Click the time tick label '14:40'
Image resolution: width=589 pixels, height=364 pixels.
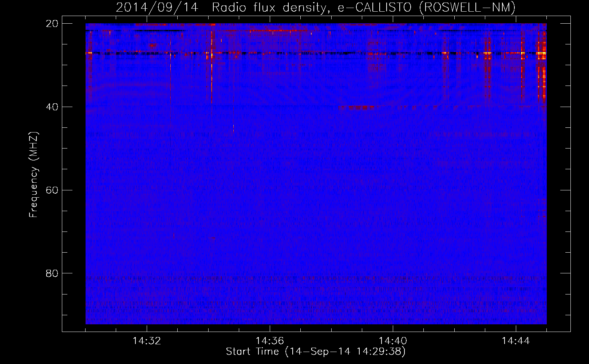(393, 341)
